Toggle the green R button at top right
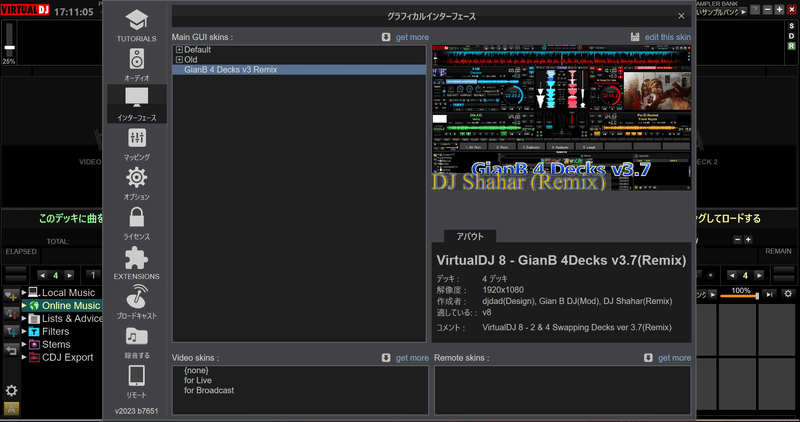Viewport: 800px width, 422px height. 791,46
